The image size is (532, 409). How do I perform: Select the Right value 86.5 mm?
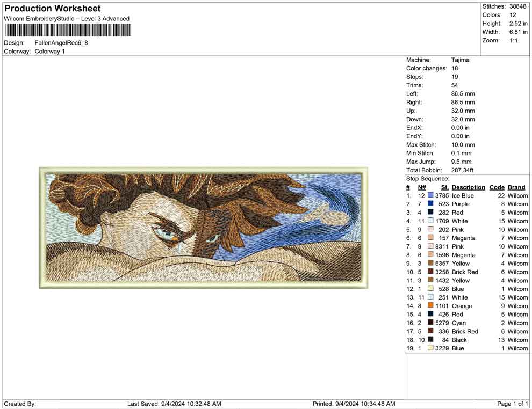(463, 103)
